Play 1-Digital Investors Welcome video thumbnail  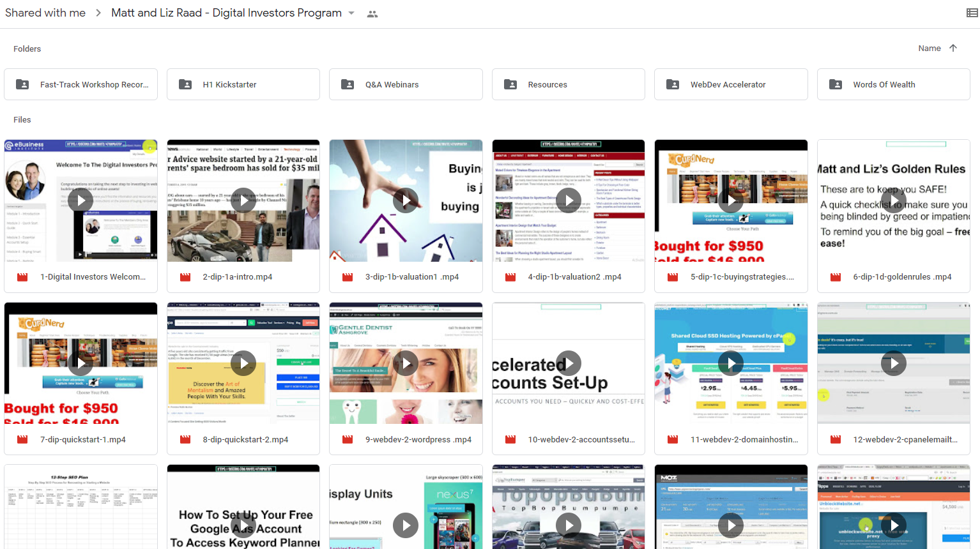click(80, 200)
